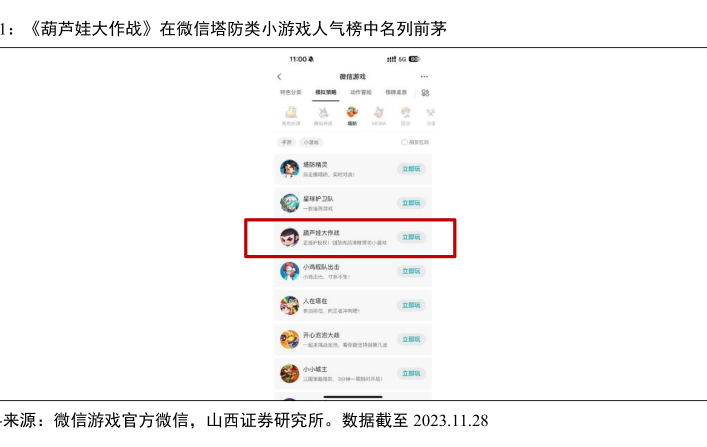
Task: Tap the back arrow in WeChat Games
Action: pyautogui.click(x=279, y=77)
